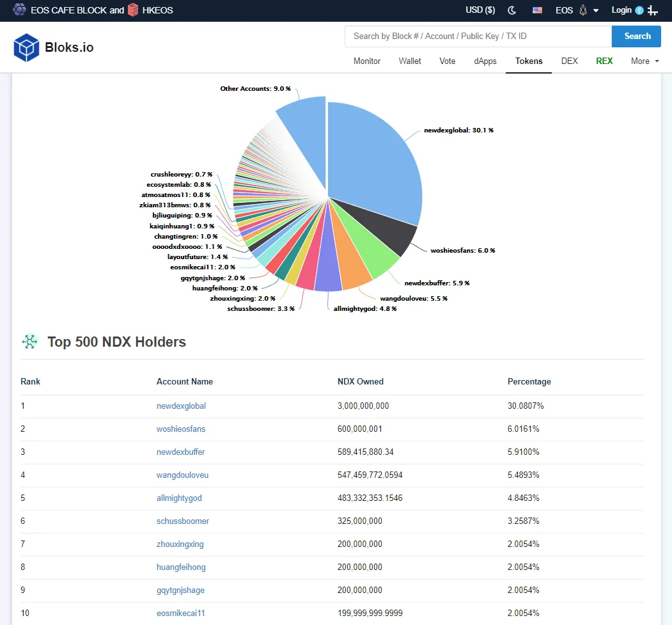This screenshot has width=672, height=625.
Task: Click the '547,459,772.0594' NDX value
Action: (x=370, y=475)
